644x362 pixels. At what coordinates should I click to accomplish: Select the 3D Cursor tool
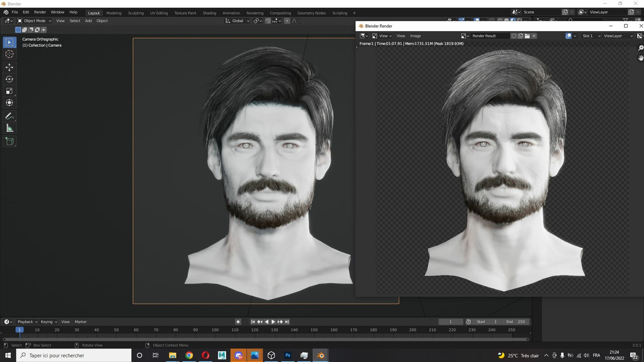point(10,54)
